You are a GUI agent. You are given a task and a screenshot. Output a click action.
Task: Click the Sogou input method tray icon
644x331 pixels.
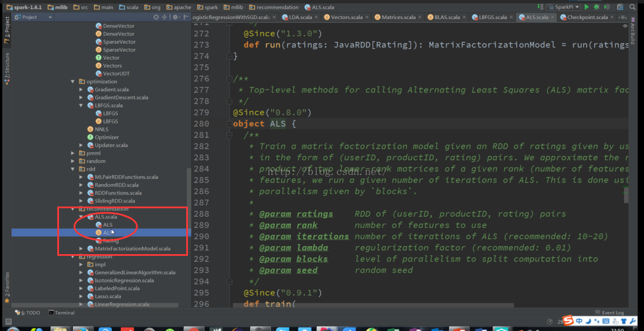567,321
